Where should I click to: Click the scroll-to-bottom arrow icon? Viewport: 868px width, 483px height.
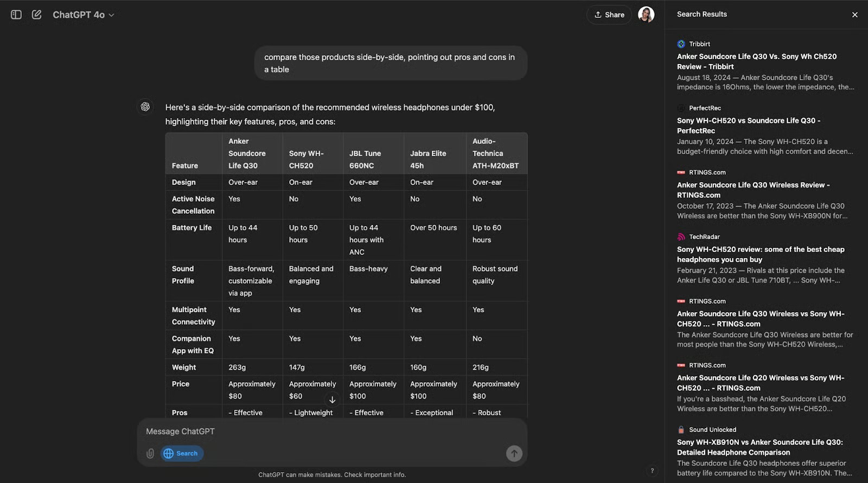332,400
